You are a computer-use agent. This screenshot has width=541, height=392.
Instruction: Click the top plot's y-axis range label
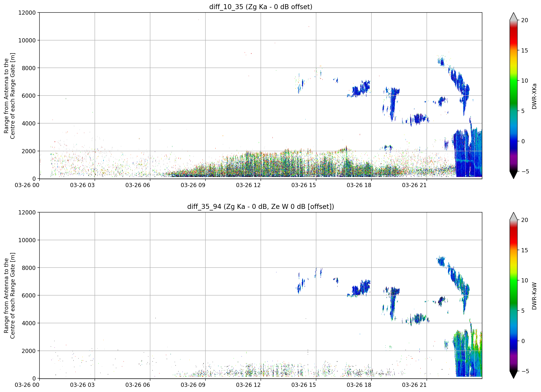click(10, 96)
